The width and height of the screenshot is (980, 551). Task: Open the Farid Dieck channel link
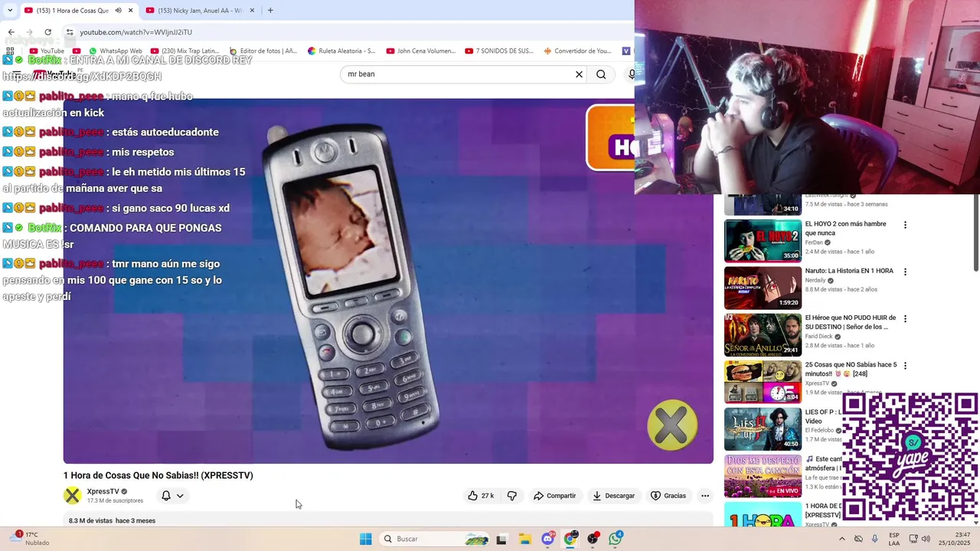pos(818,336)
